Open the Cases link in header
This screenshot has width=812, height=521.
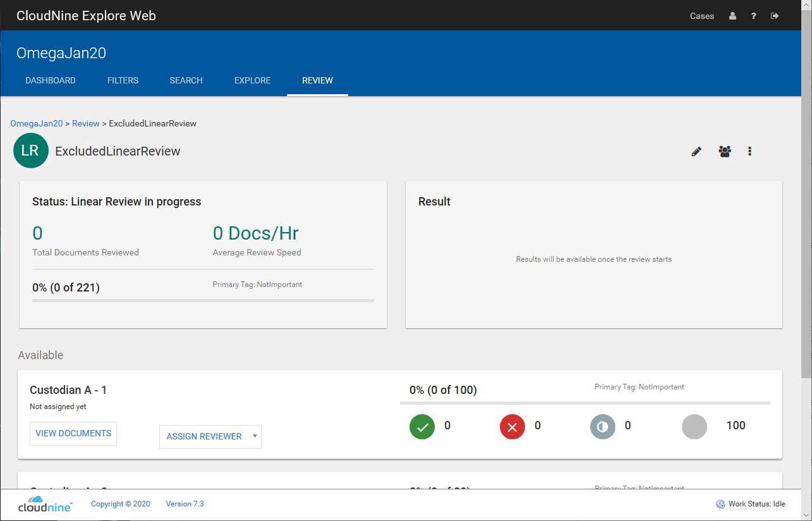(x=702, y=16)
